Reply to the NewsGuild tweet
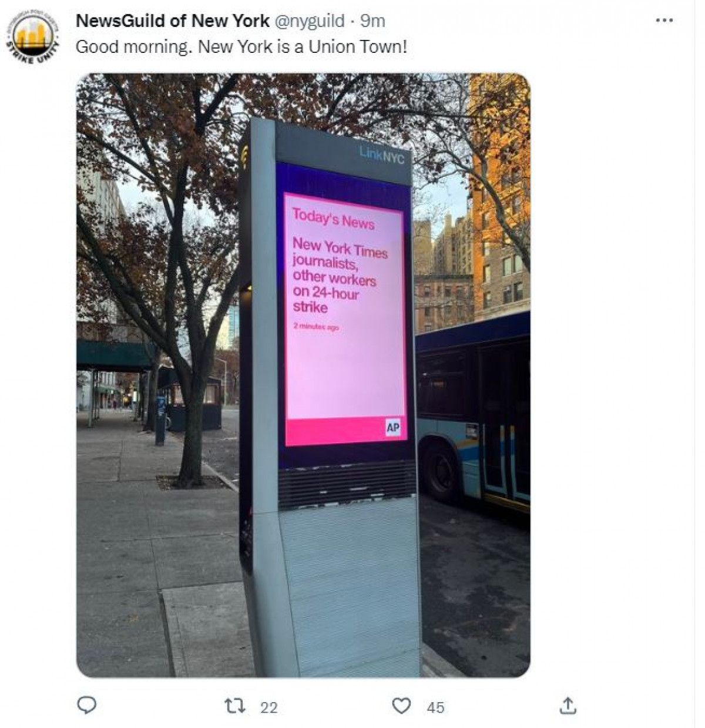Image resolution: width=705 pixels, height=728 pixels. [87, 705]
